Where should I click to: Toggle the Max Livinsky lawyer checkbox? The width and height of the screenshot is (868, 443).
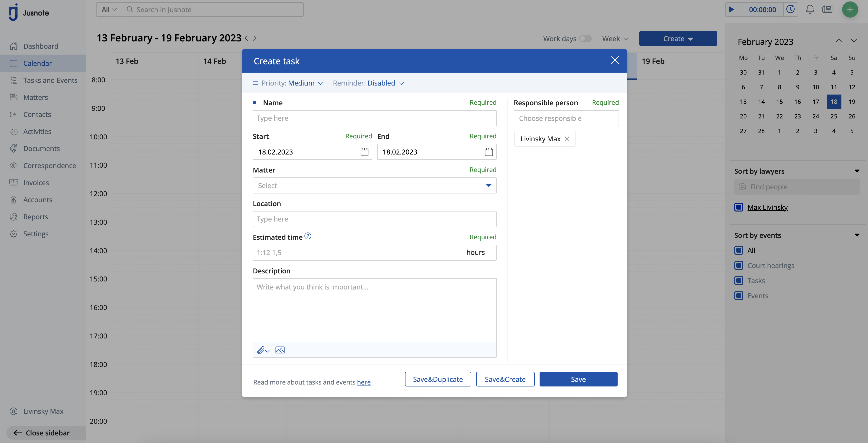coord(739,207)
